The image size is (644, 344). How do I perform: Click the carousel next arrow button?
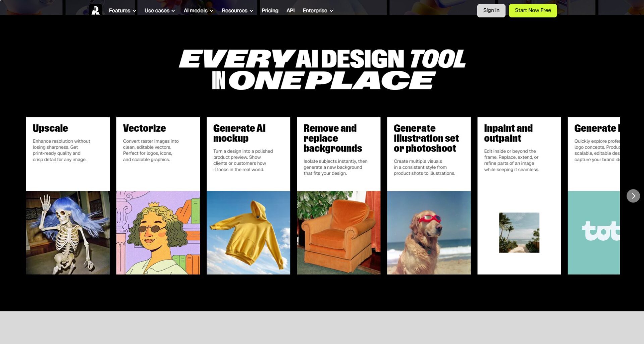633,196
